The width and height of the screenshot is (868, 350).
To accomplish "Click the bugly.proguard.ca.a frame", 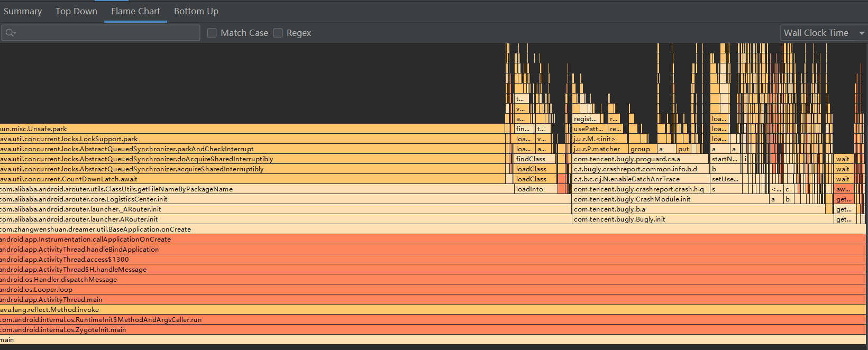I will [640, 159].
